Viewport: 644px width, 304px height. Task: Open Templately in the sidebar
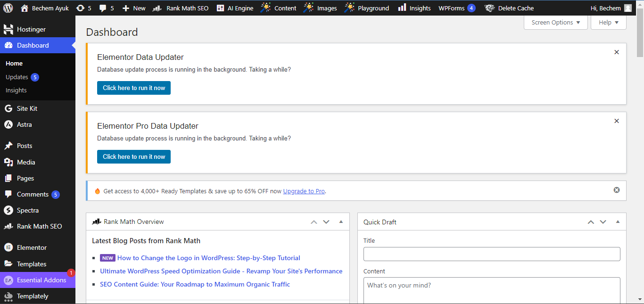[38, 296]
